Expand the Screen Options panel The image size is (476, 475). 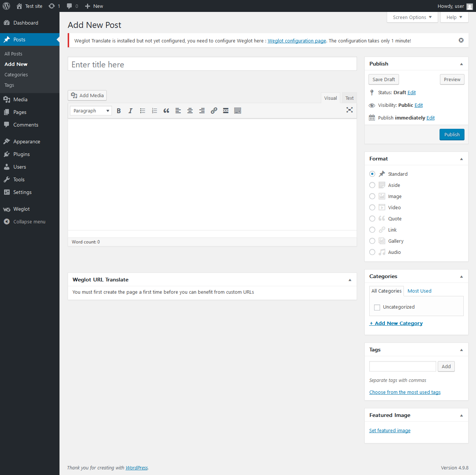coord(412,17)
